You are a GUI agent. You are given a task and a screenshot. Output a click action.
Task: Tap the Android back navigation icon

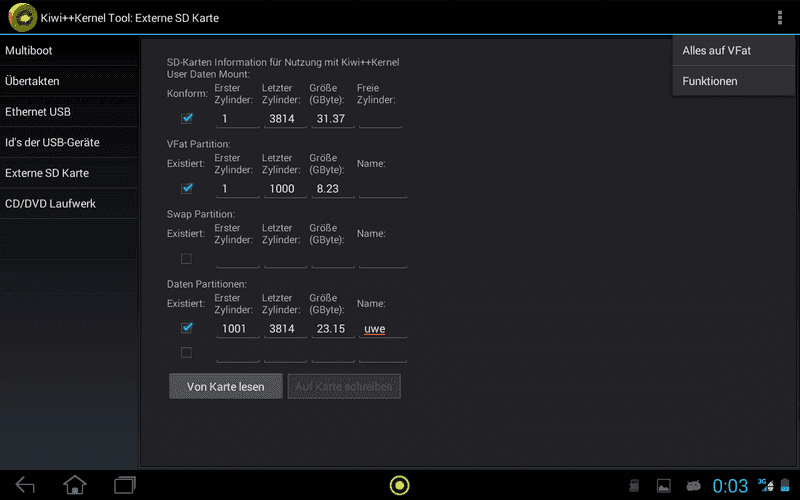coord(25,485)
